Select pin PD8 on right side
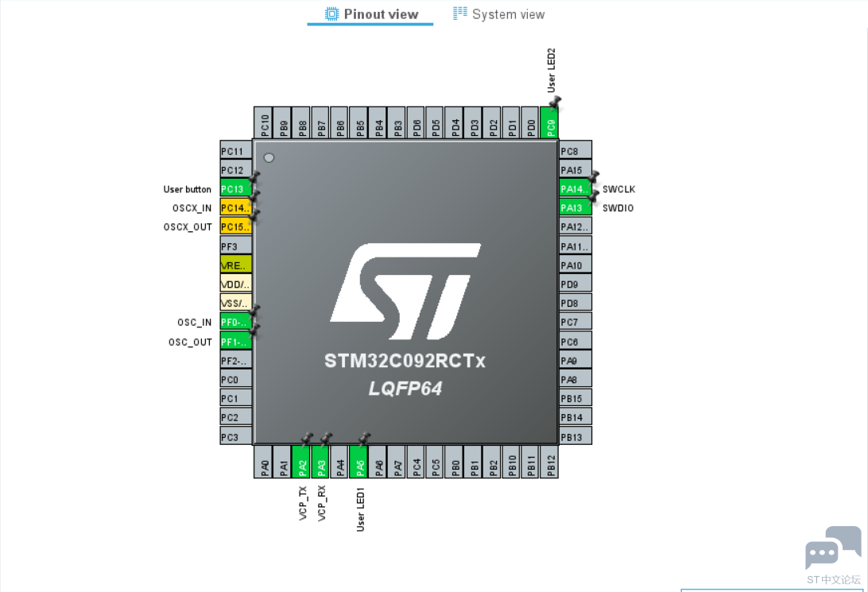The image size is (868, 592). (575, 303)
